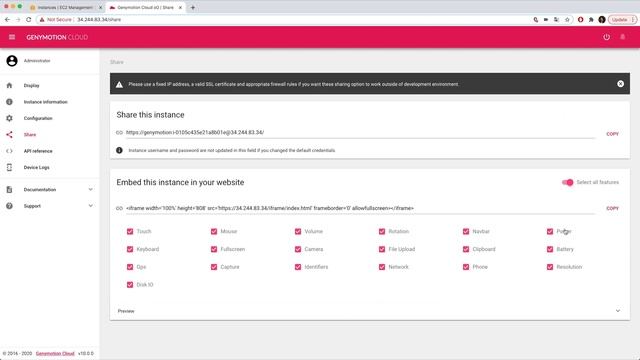
Task: Uncheck the Gps feature checkbox
Action: pos(130,267)
